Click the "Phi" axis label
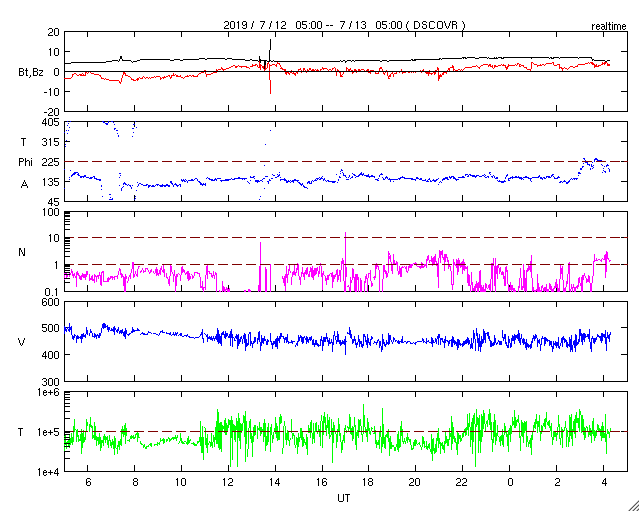The image size is (640, 512). [x=26, y=162]
